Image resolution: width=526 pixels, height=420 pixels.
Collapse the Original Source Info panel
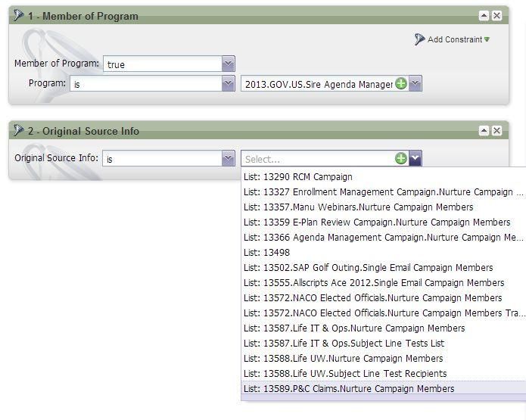coord(484,131)
